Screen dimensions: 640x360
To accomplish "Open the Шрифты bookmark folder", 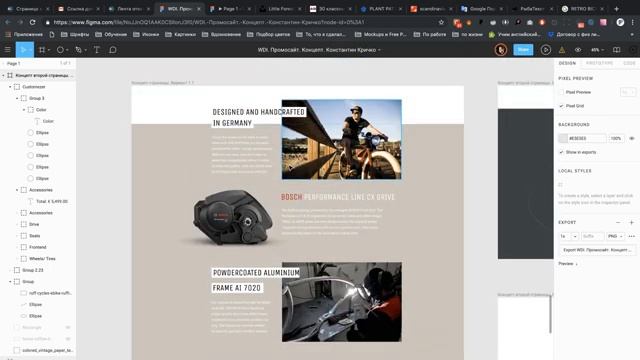I will (75, 35).
